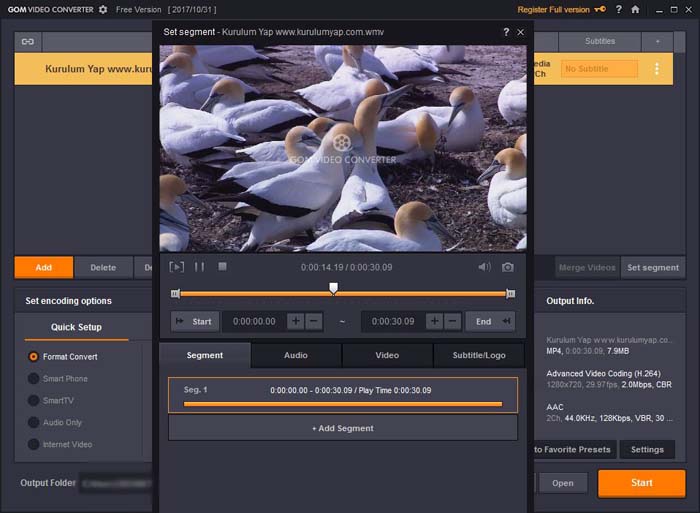Open the Quick Setup tab
This screenshot has width=700, height=513.
(76, 327)
